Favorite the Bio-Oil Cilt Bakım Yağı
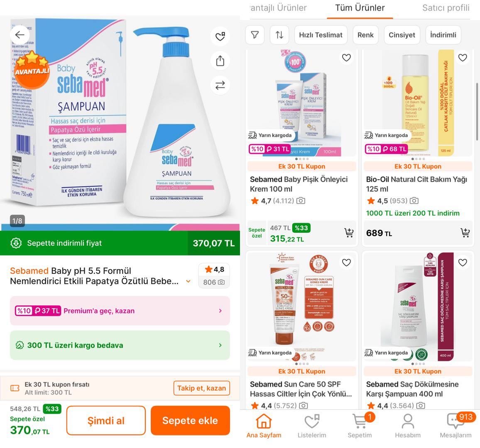 (x=463, y=58)
